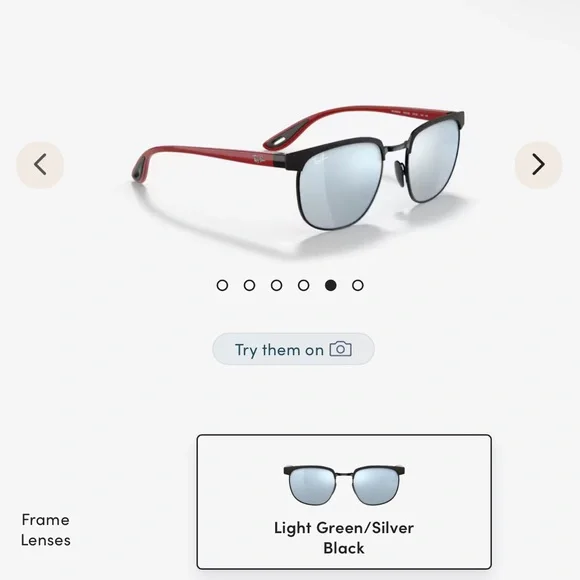This screenshot has height=580, width=580.
Task: Select the third carousel dot
Action: (x=276, y=285)
